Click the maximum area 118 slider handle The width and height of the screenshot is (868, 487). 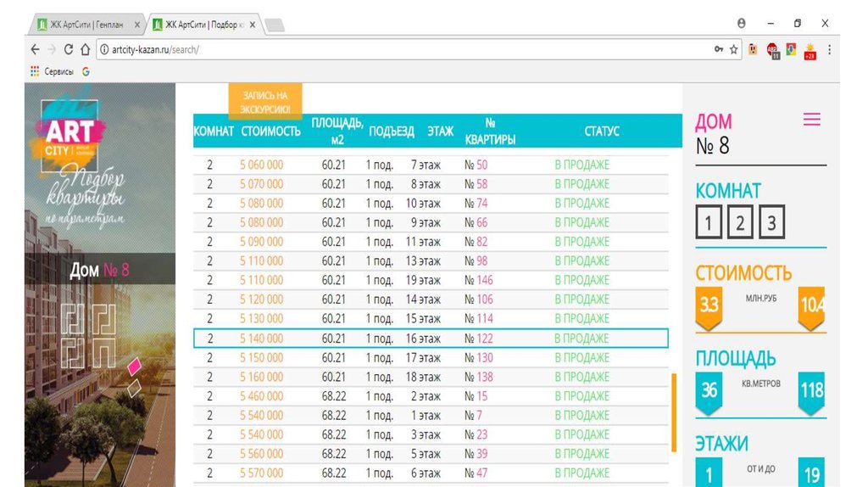tap(811, 392)
